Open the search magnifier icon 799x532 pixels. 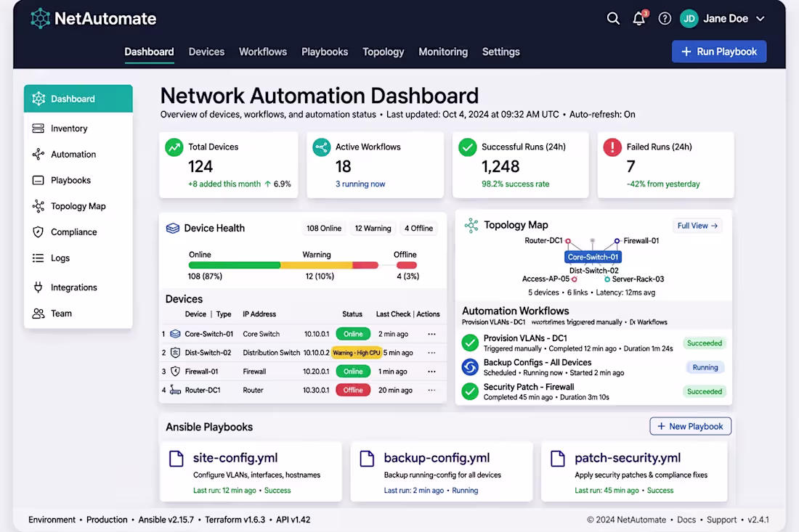[613, 19]
